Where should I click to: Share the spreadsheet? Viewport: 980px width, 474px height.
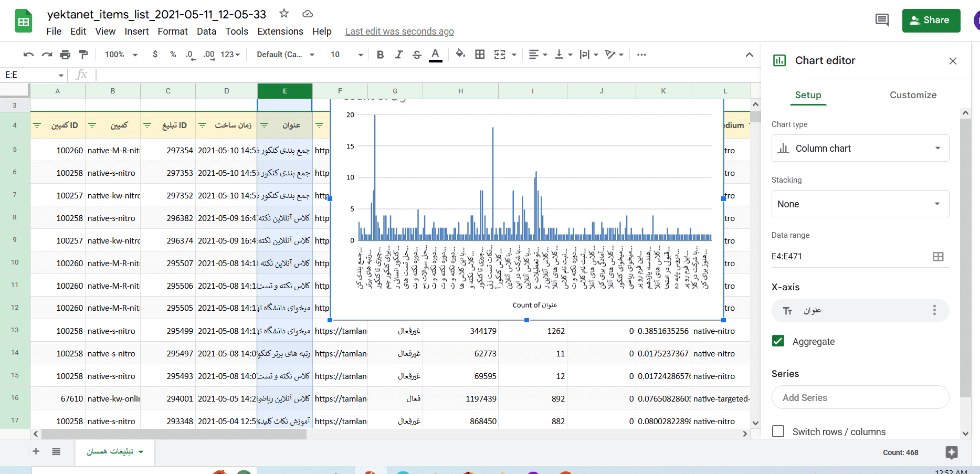pyautogui.click(x=931, y=20)
